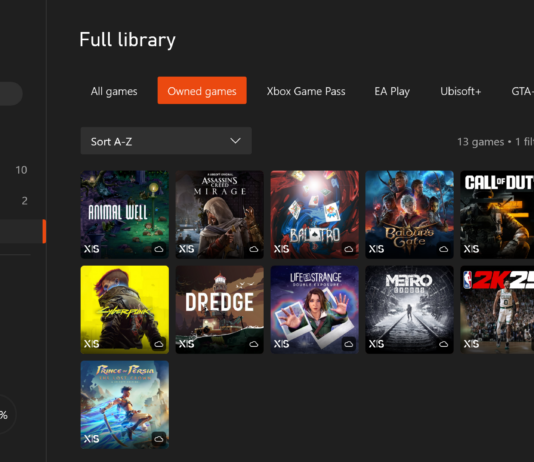Open the Baldur's Gate game tile
The image size is (534, 462).
[410, 214]
